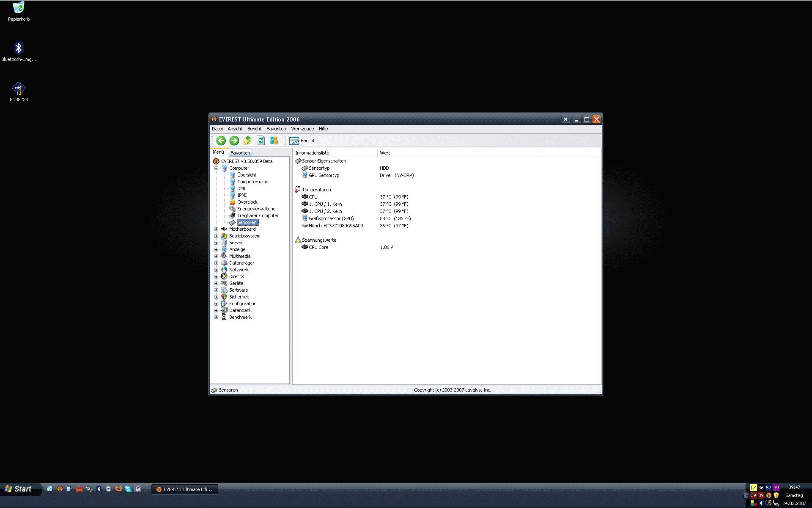Click the yellow 1.4 tray sensor icon
Image resolution: width=812 pixels, height=508 pixels.
pos(753,488)
